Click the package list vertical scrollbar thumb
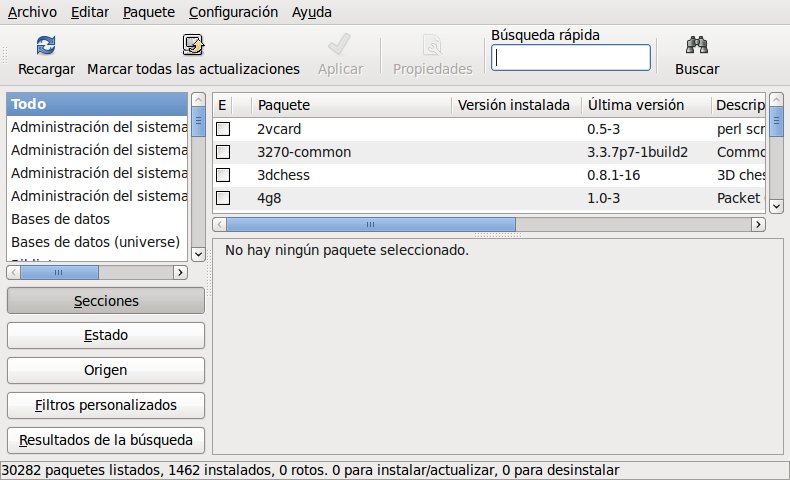 point(776,121)
